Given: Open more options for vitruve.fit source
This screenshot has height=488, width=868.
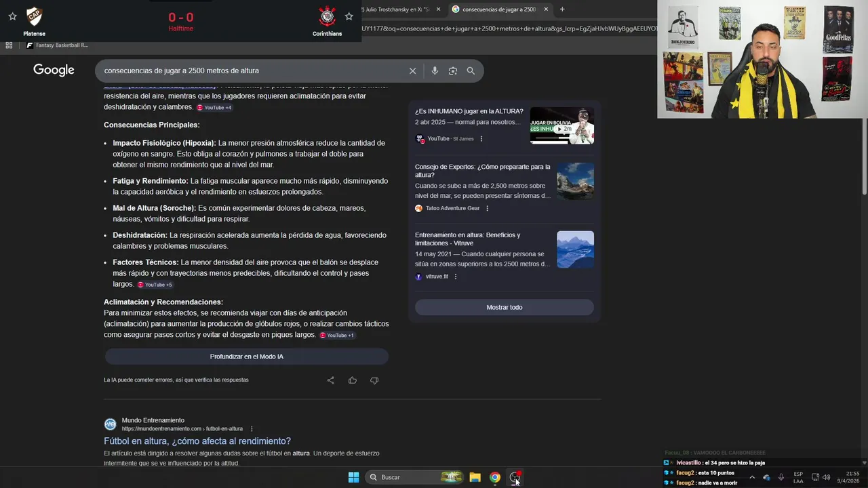Looking at the screenshot, I should (456, 277).
